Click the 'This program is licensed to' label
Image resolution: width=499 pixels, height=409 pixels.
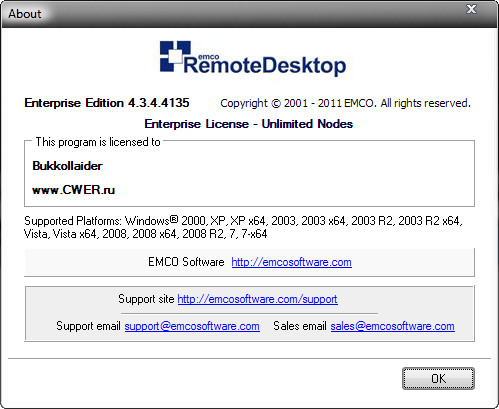(x=98, y=142)
